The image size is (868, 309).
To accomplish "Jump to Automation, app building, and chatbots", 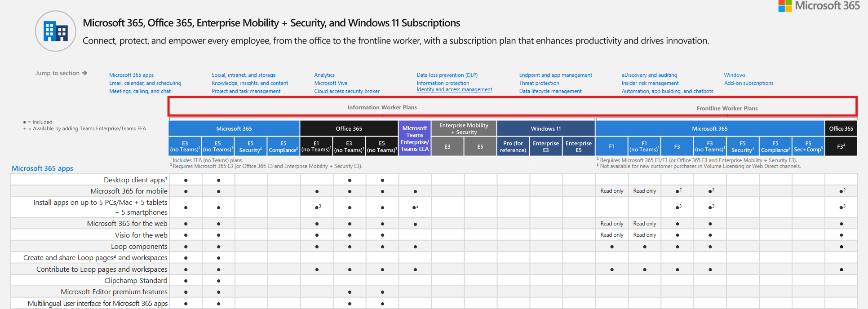I will 667,91.
